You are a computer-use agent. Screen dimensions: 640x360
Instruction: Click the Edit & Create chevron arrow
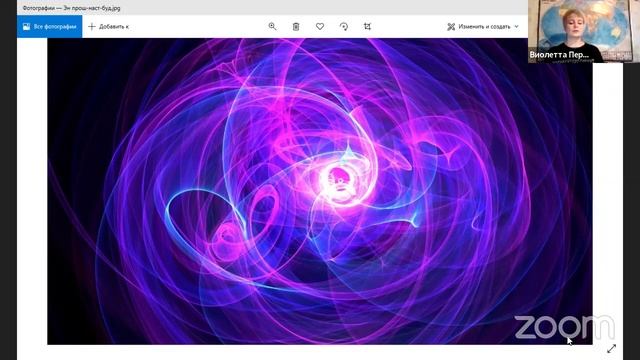(x=516, y=27)
